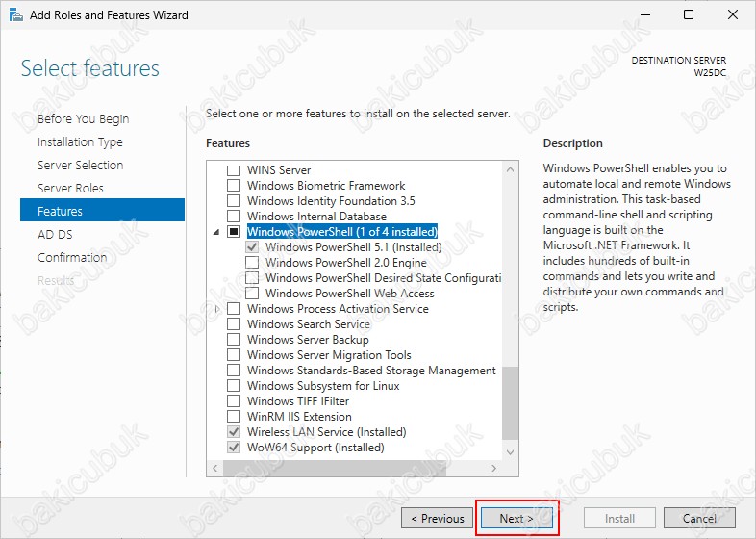Enable the Windows Biometric Framework checkbox
This screenshot has height=539, width=756.
click(x=234, y=186)
